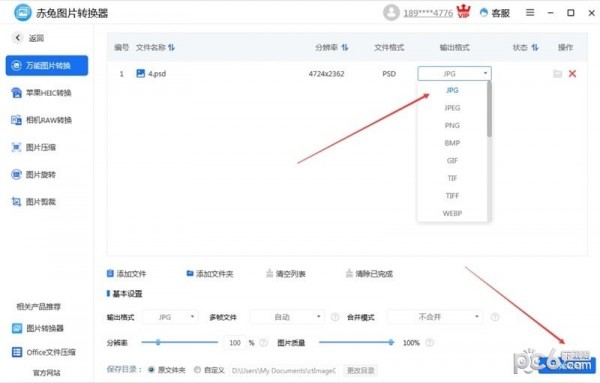This screenshot has height=383, width=600.
Task: Click help icon next to 图片质量 100%
Action: 430,342
